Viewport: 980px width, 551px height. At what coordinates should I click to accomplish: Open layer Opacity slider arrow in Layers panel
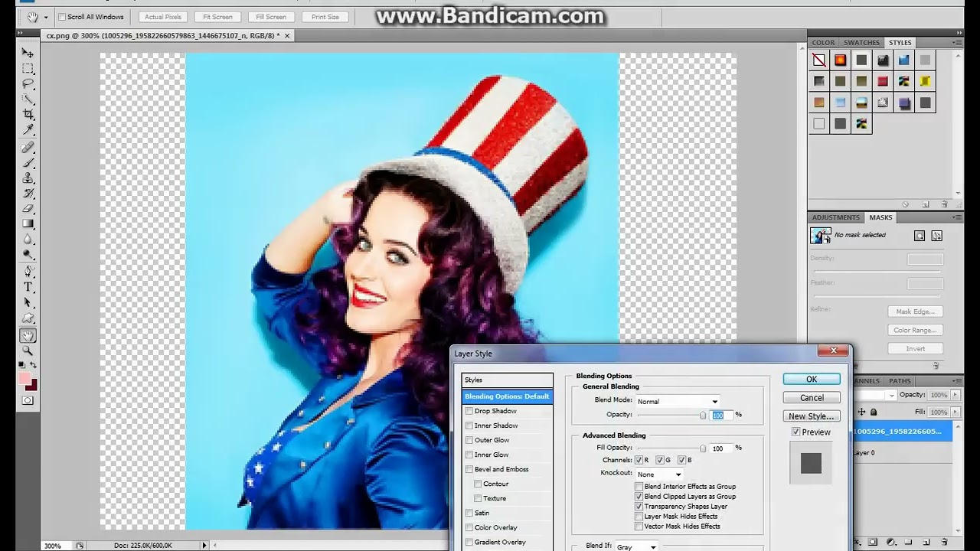954,395
